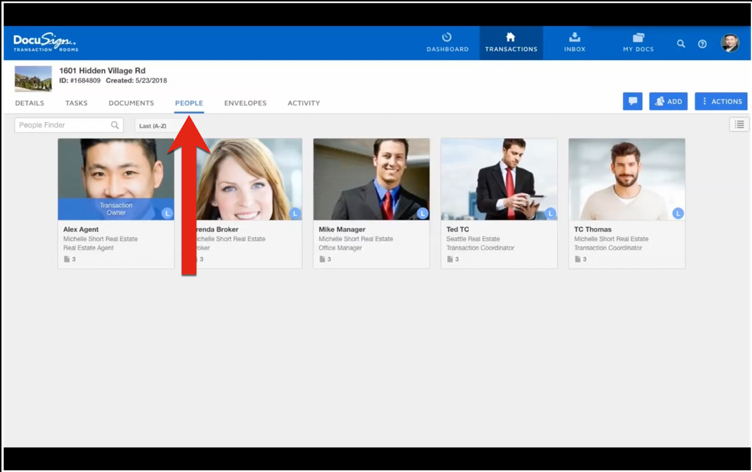Screen dimensions: 752x472
Task: Open the Envelopes tab
Action: coord(245,103)
